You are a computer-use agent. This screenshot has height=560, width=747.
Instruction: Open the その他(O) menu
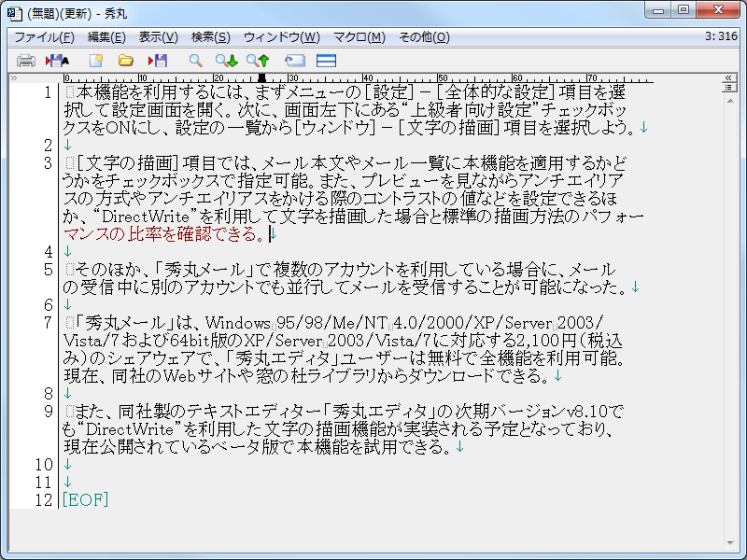pyautogui.click(x=424, y=37)
